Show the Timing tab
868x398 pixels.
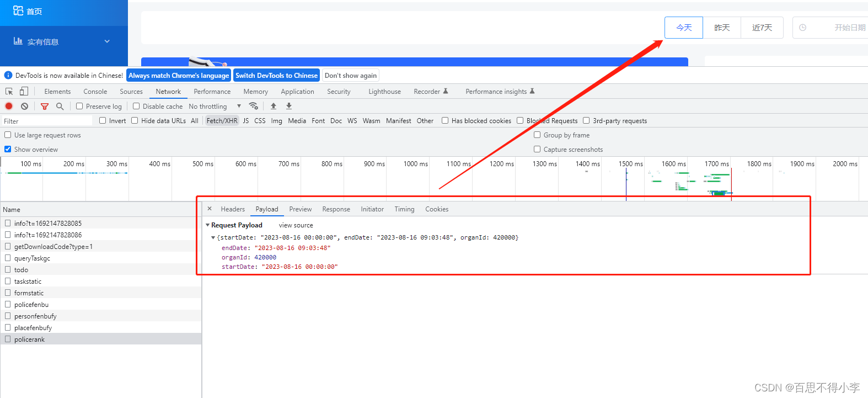click(404, 209)
